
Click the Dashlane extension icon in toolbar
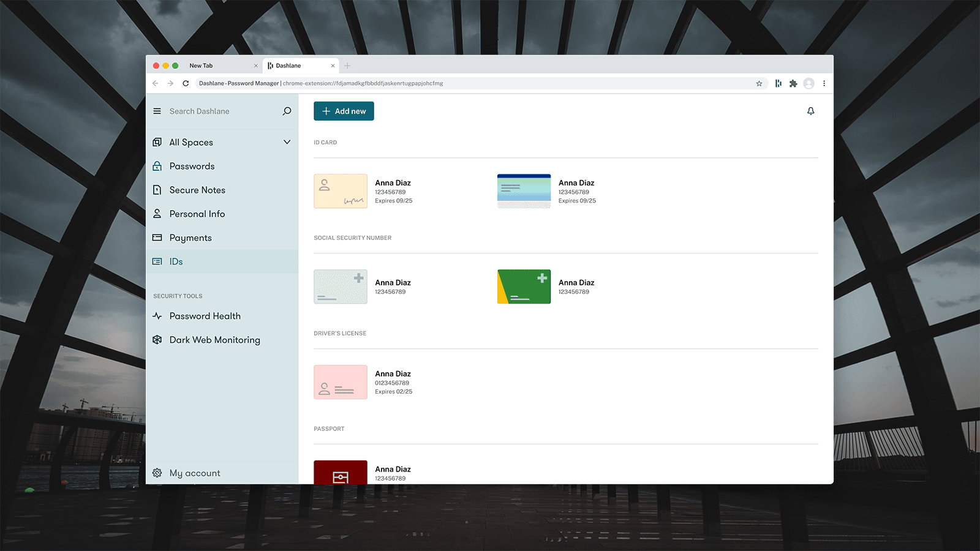tap(778, 83)
